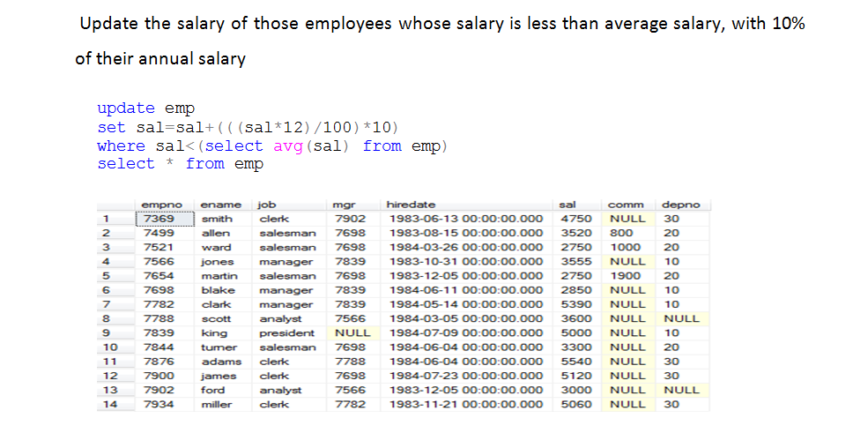Select the ename cell martin
Image resolution: width=868 pixels, height=433 pixels.
click(x=222, y=276)
